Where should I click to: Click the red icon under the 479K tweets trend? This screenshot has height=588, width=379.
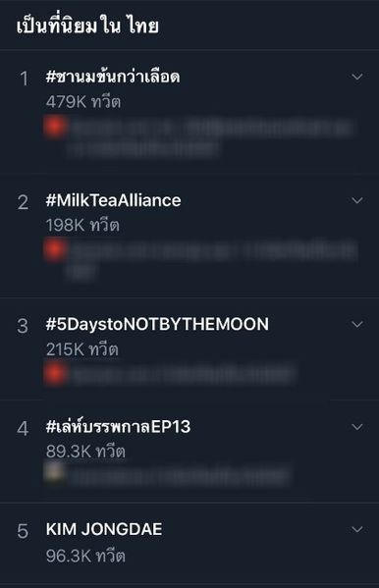click(x=56, y=127)
